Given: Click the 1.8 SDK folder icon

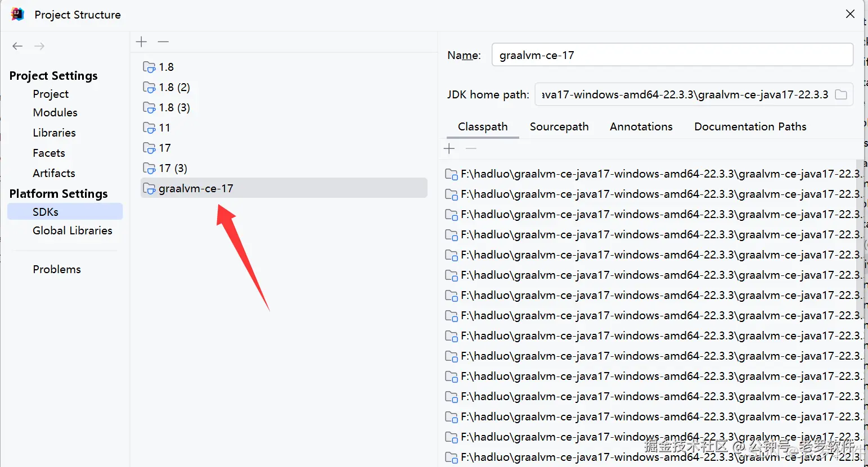Looking at the screenshot, I should pos(149,67).
